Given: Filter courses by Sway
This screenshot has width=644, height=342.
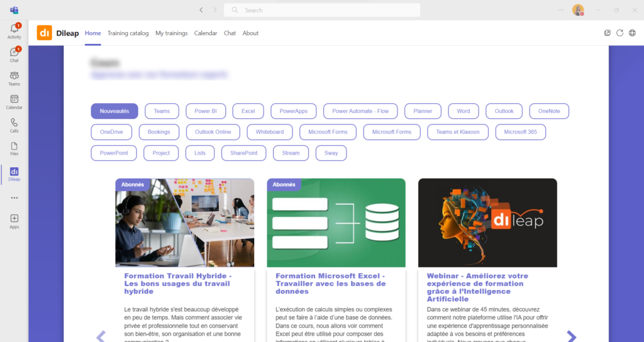Looking at the screenshot, I should click(331, 153).
